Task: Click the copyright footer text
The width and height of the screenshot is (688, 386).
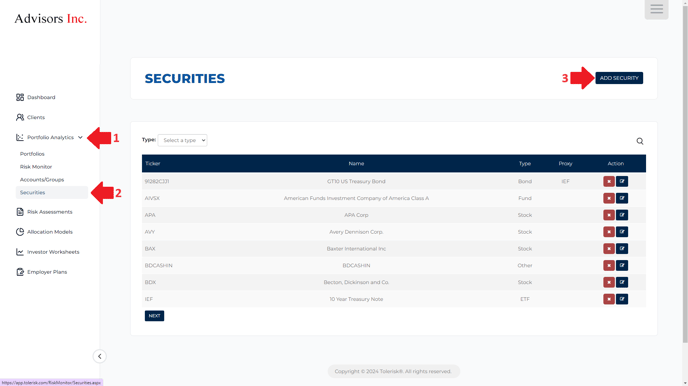Action: click(x=393, y=372)
